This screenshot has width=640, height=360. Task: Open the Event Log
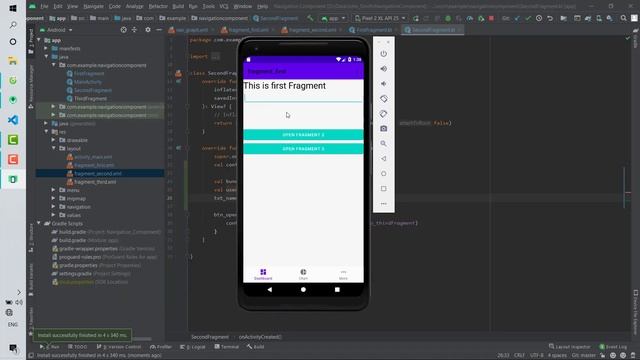(x=613, y=347)
